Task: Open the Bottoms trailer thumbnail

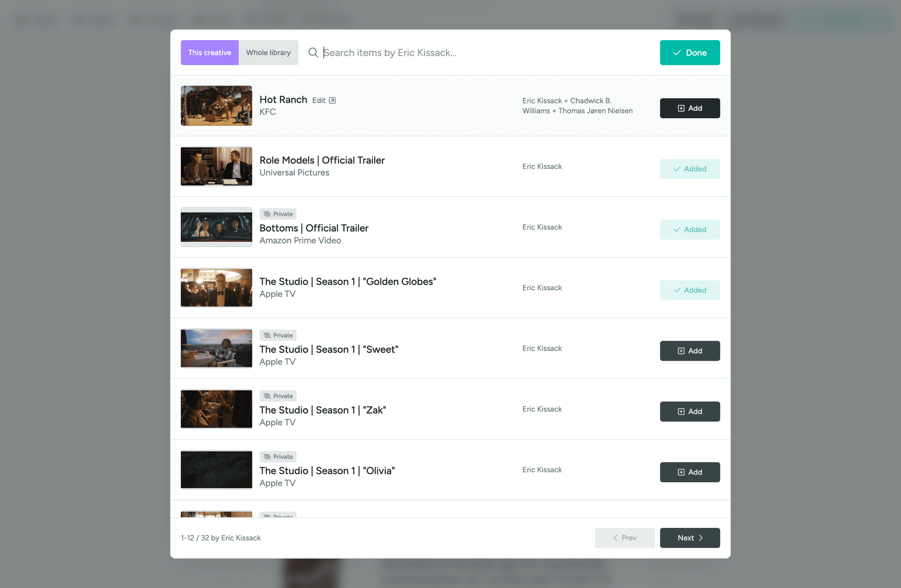Action: coord(216,227)
